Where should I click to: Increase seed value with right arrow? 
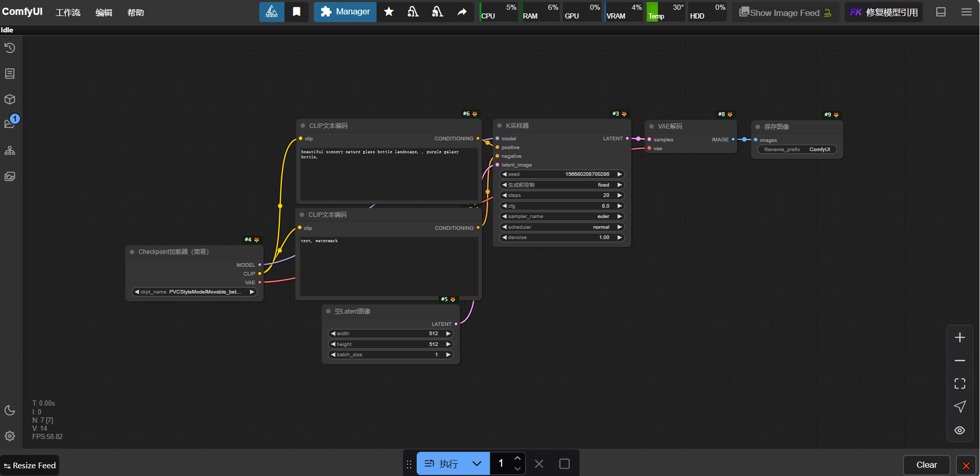619,174
